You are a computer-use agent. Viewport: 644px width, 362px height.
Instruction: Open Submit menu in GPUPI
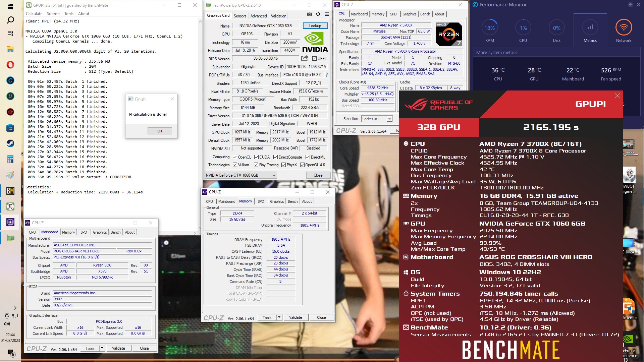point(53,14)
